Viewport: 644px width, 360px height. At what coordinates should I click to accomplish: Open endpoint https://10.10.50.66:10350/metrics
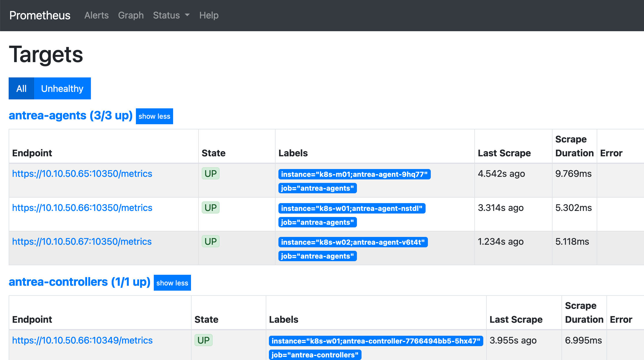coord(82,208)
